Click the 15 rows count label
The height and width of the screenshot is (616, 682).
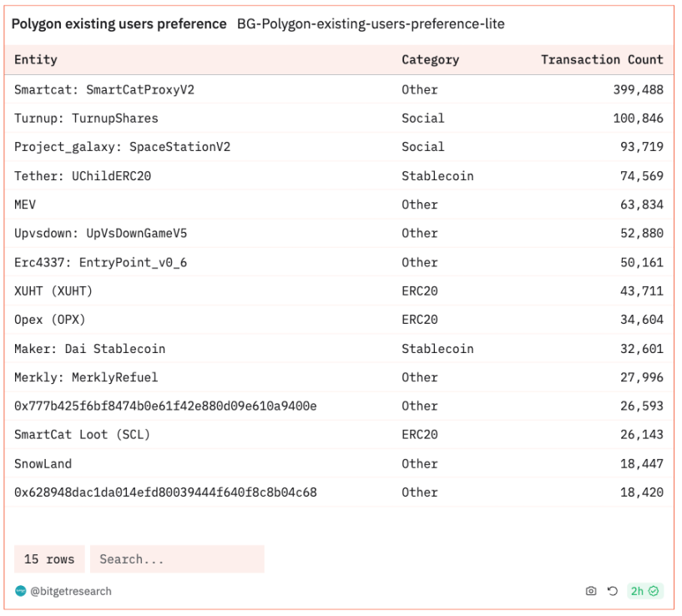[x=49, y=559]
